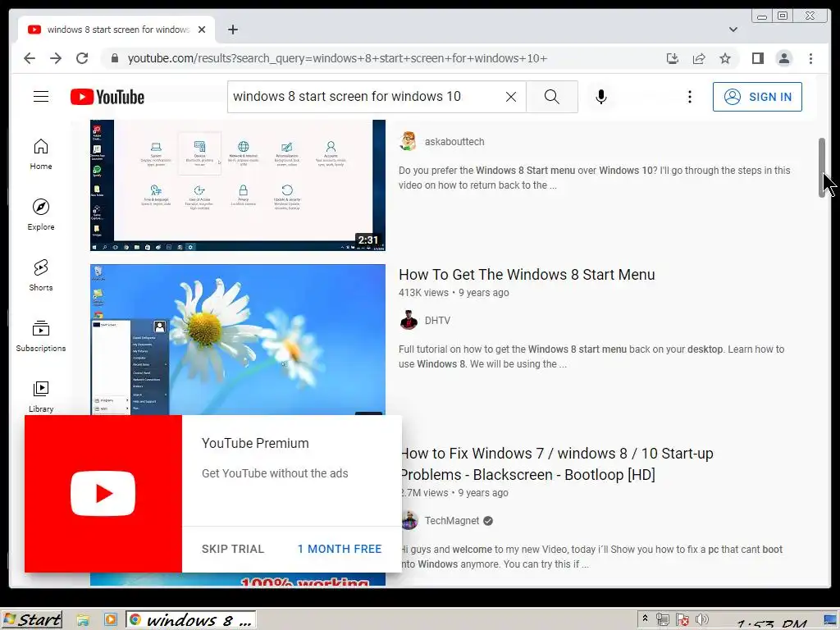Switch to Chrome 'windows 8 ...' taskbar button
Screen dimensions: 840x630
click(190, 620)
